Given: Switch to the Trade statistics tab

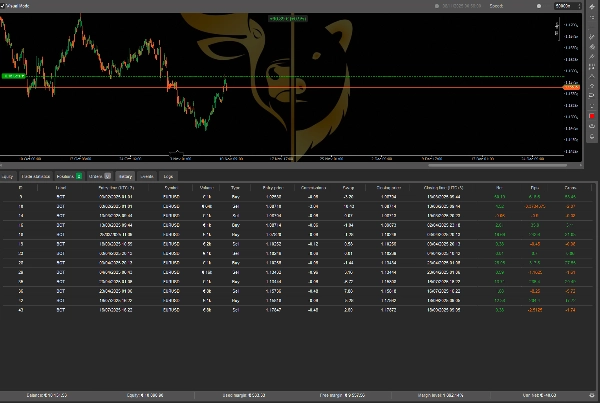Looking at the screenshot, I should 36,176.
